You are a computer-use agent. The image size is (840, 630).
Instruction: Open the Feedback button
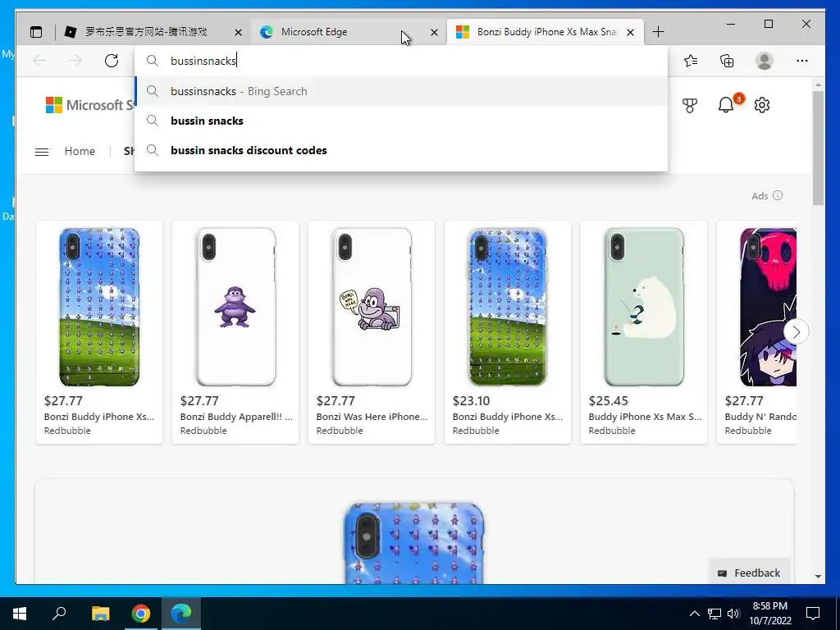point(749,573)
